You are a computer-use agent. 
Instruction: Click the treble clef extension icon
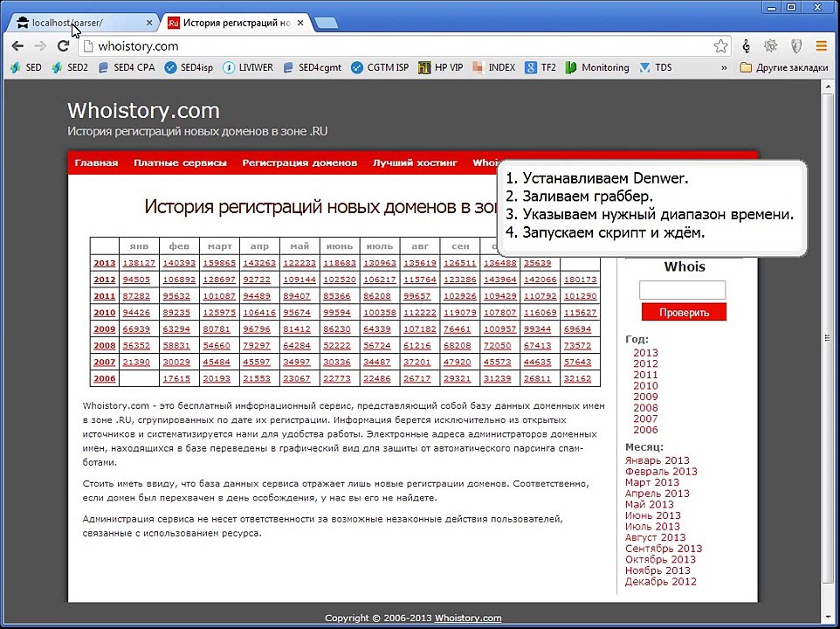coord(747,46)
